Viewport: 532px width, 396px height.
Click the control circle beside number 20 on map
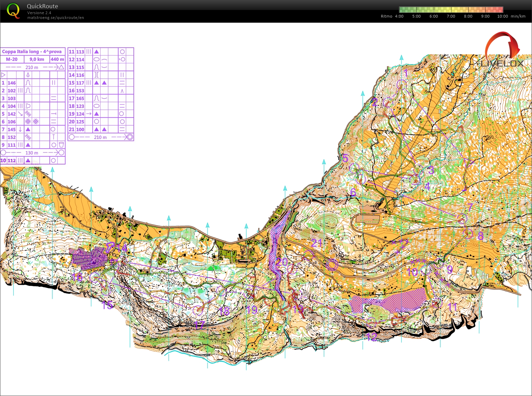292,269
